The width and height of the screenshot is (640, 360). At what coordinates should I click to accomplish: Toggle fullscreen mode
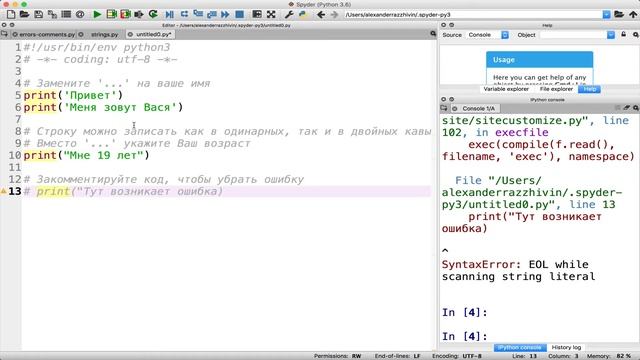tap(271, 15)
